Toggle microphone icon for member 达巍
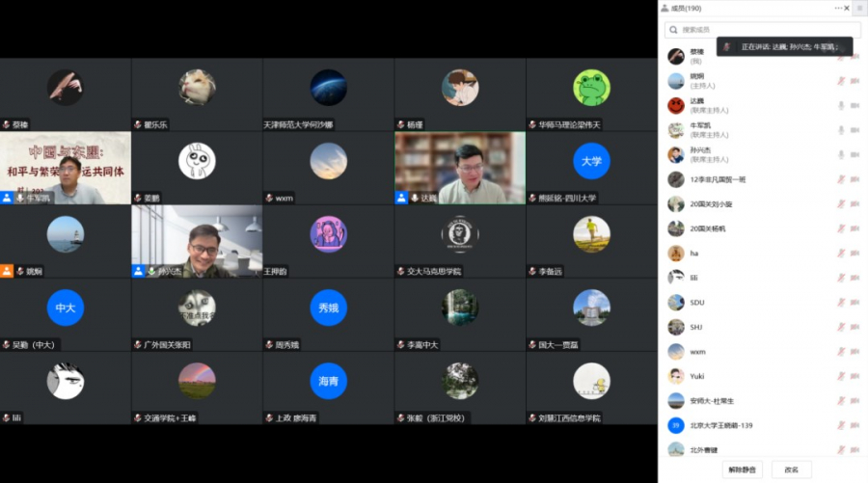This screenshot has width=868, height=483. [841, 106]
